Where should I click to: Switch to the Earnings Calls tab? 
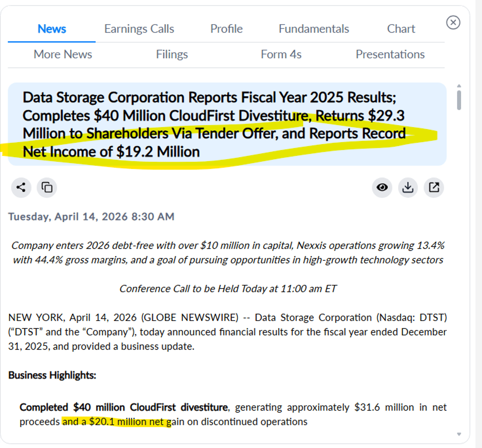tap(139, 29)
